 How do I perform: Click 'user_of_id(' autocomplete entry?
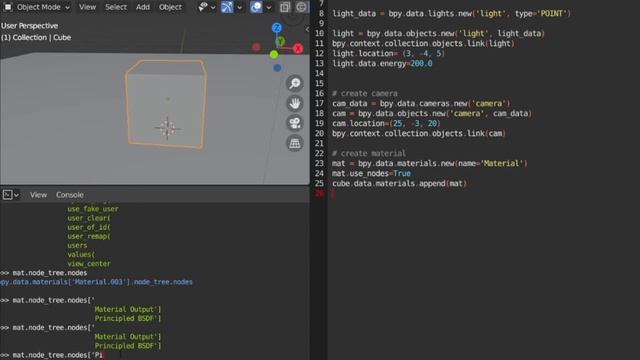point(89,227)
